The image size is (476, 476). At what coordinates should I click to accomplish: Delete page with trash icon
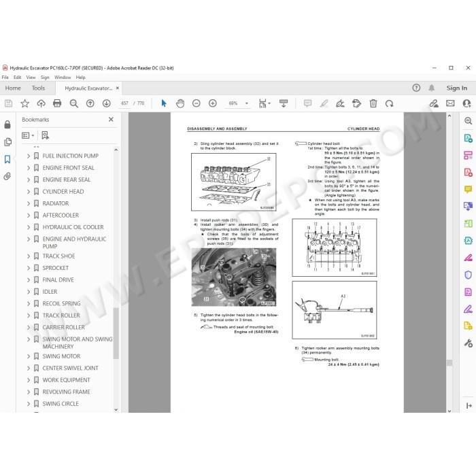pyautogui.click(x=373, y=103)
